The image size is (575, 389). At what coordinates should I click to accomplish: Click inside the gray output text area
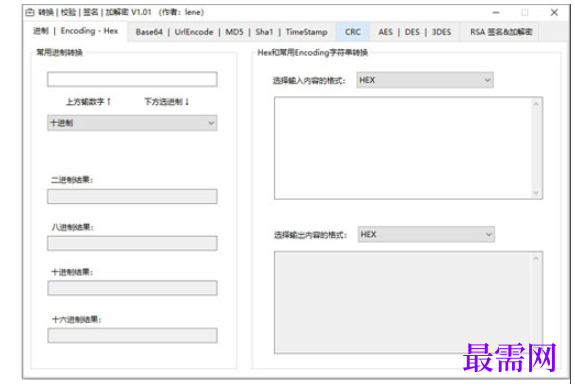[403, 302]
